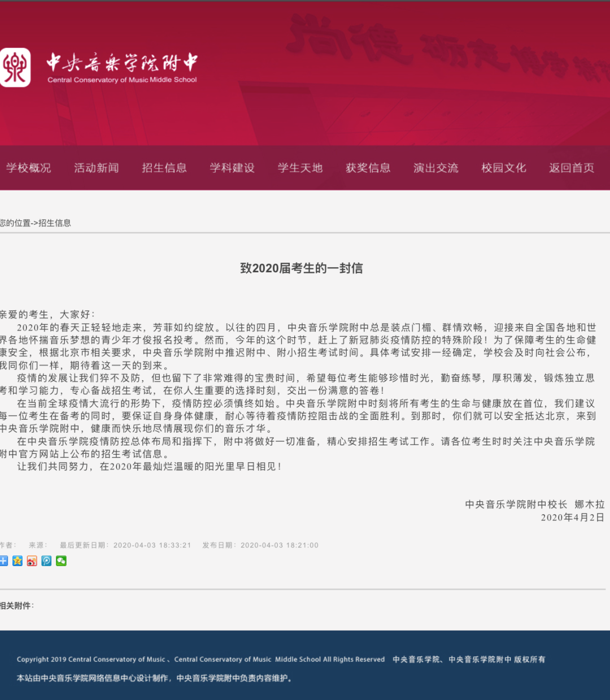Share article to QQ Zone star icon

18,560
